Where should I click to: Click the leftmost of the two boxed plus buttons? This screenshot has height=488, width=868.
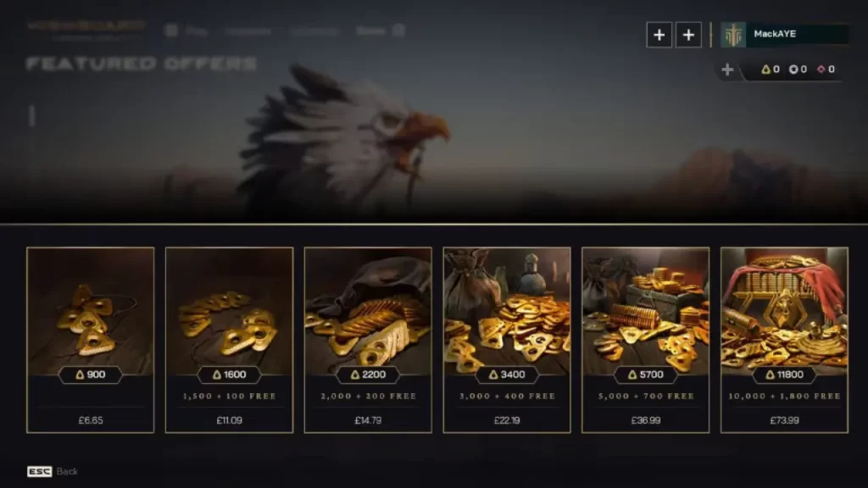(659, 35)
